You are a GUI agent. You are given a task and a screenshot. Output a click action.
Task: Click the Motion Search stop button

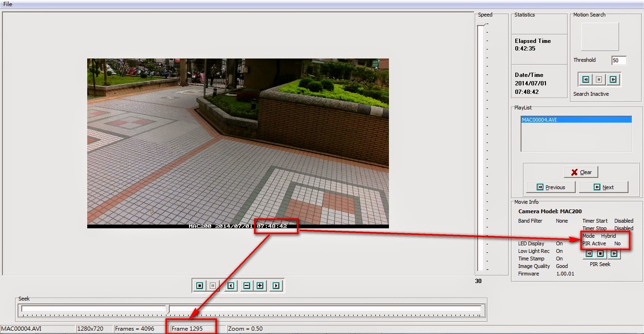coord(599,79)
